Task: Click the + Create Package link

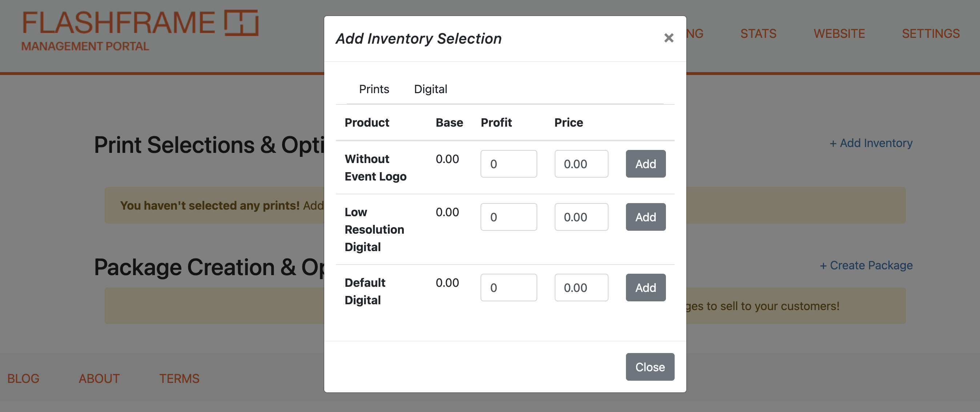Action: [866, 265]
